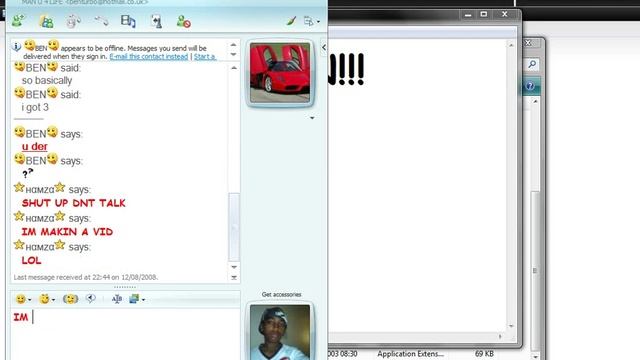Click the chat history scrollbar down arrow
The height and width of the screenshot is (360, 640).
[x=234, y=267]
